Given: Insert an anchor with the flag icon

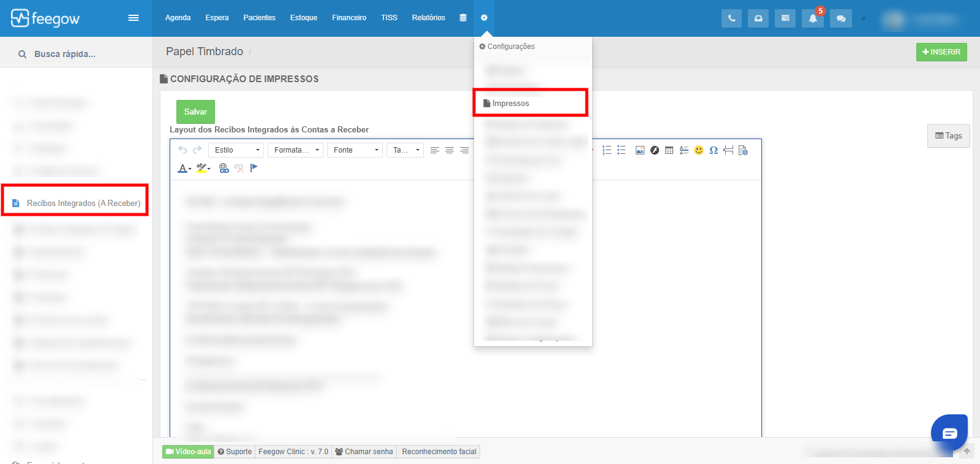Looking at the screenshot, I should [x=254, y=168].
